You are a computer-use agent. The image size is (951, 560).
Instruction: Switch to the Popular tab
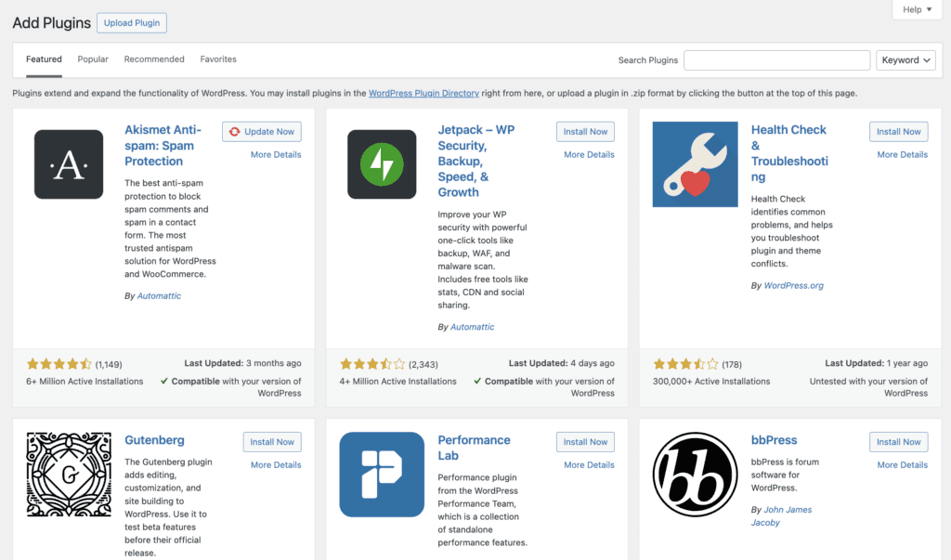[x=93, y=59]
